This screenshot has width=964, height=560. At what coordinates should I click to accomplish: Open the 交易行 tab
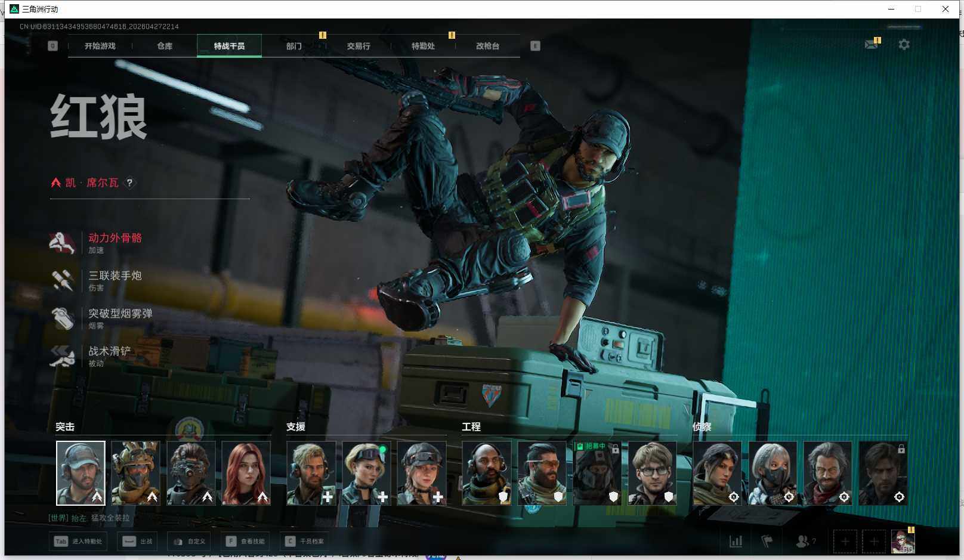[359, 46]
